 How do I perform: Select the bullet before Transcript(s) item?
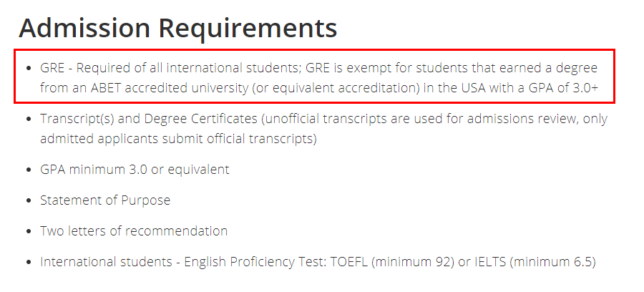(29, 119)
